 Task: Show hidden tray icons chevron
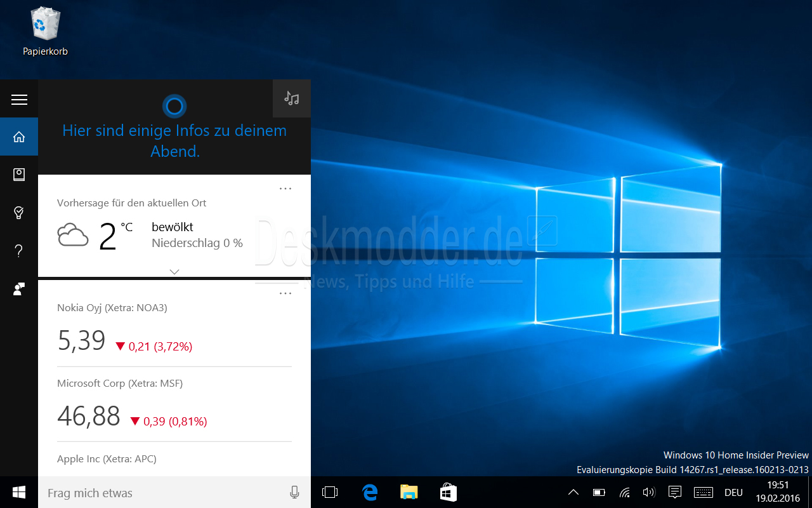point(573,492)
